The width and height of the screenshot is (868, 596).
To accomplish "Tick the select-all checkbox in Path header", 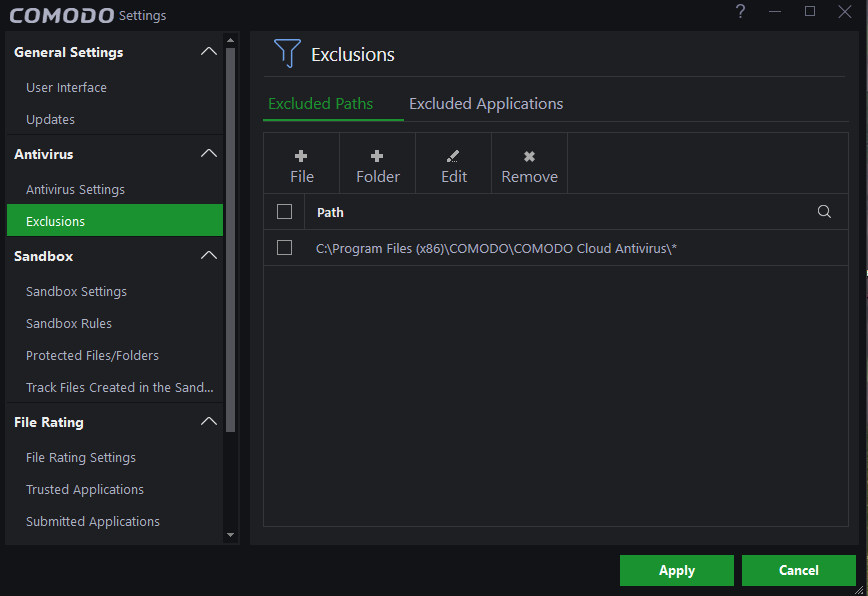I will [284, 212].
